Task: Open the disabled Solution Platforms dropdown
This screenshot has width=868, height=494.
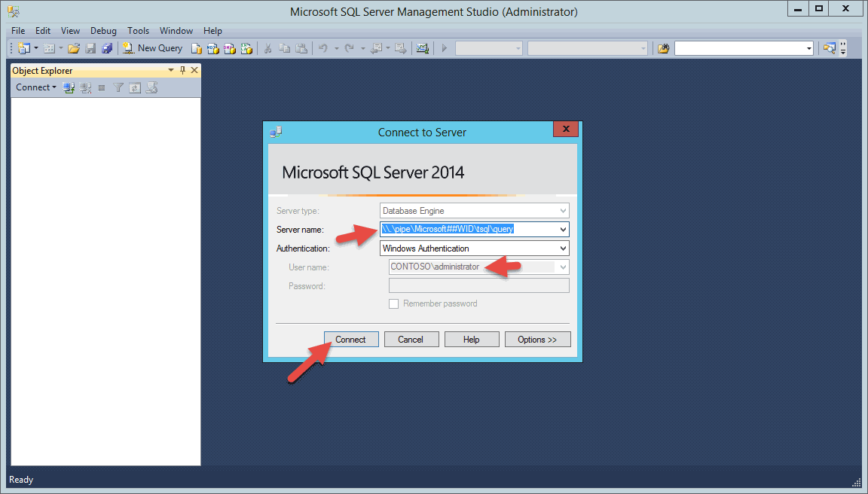Action: tap(588, 49)
